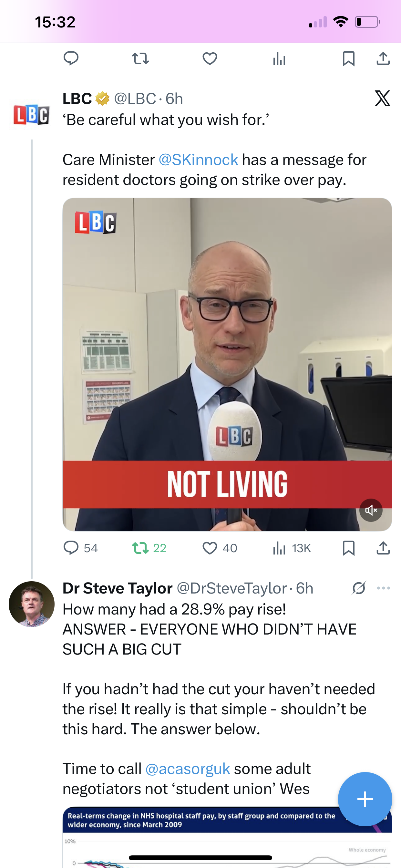
Task: View analytics showing 13K views
Action: point(279,548)
